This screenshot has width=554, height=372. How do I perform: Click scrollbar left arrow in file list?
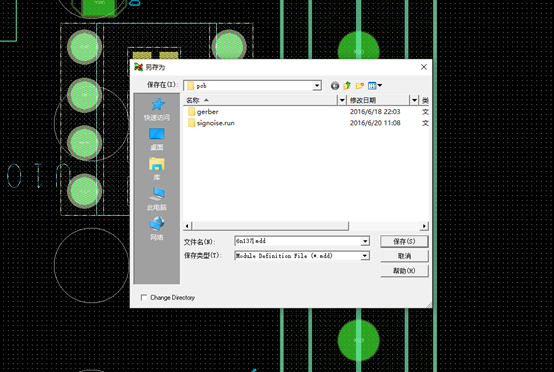coord(187,226)
